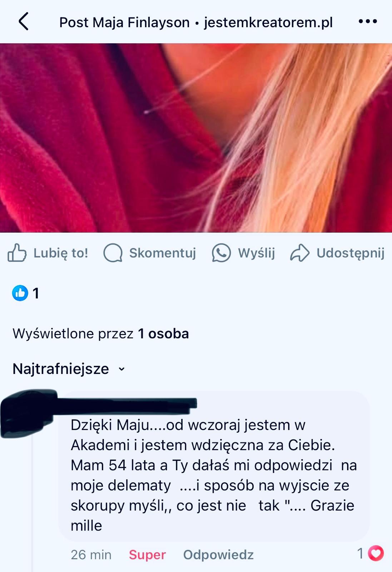Click the Udostępnij label

(x=351, y=253)
